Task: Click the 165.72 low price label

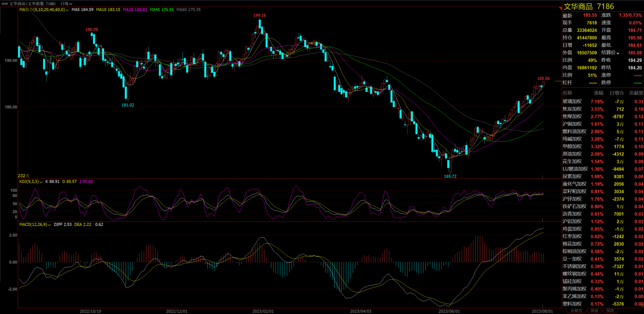Action: pos(450,176)
